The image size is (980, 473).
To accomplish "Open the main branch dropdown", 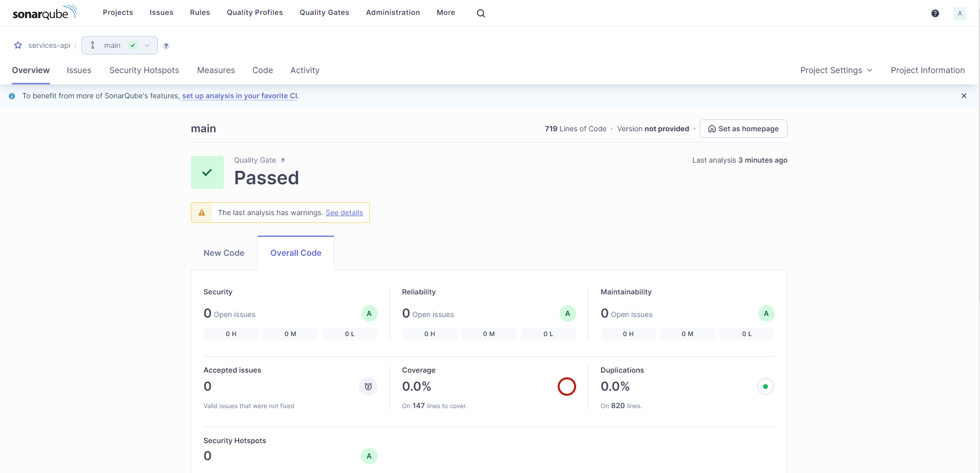I will pos(119,45).
